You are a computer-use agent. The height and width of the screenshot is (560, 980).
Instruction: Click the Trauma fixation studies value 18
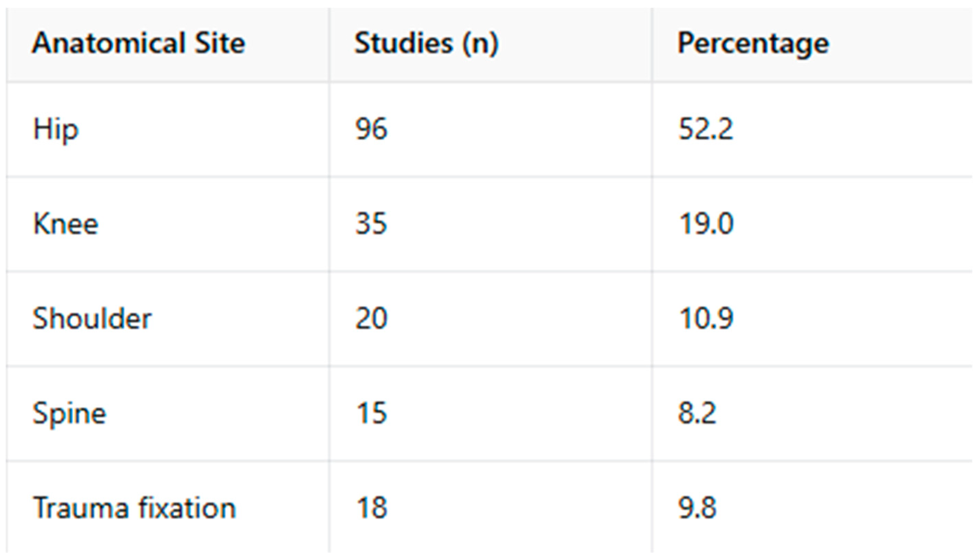[371, 508]
